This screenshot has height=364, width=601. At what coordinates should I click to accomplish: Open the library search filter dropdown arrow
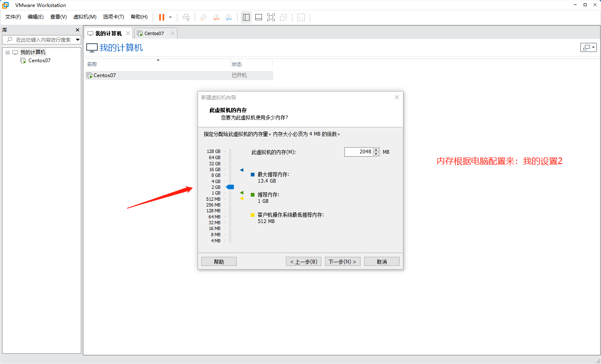(x=78, y=40)
